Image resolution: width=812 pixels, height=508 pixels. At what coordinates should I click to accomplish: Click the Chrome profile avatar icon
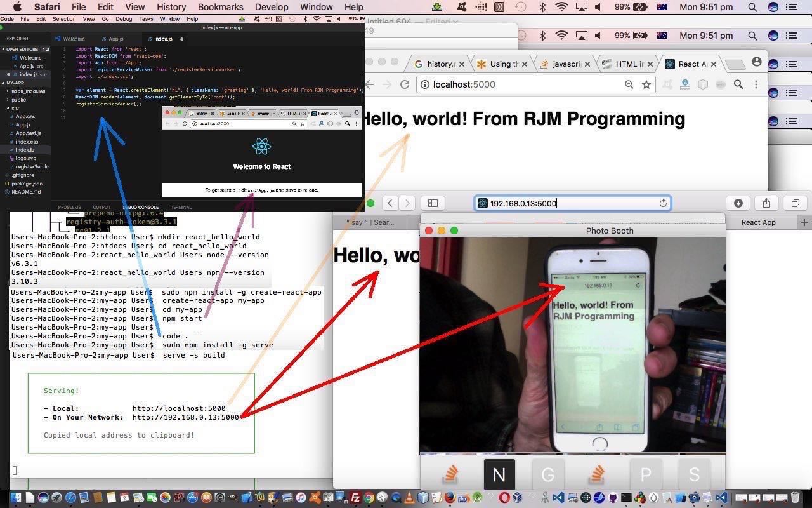756,62
